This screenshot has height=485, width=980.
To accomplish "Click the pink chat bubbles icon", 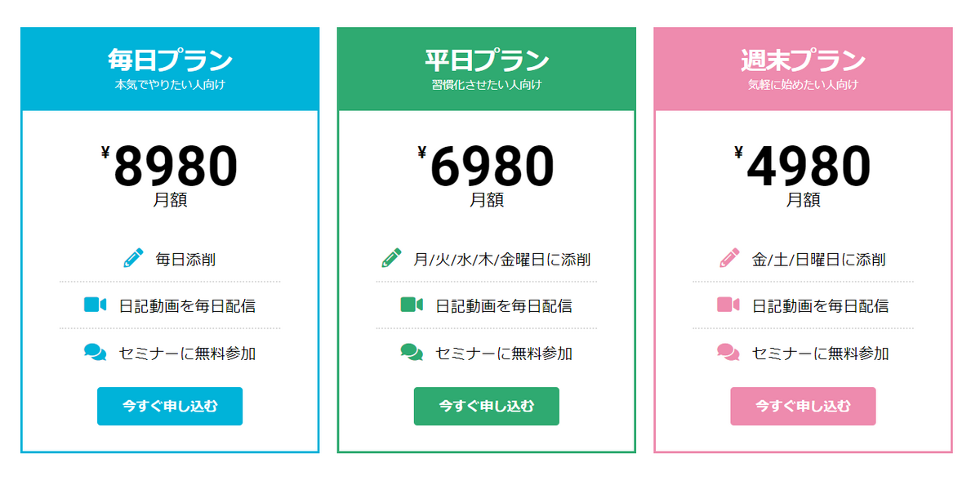I will (x=728, y=352).
